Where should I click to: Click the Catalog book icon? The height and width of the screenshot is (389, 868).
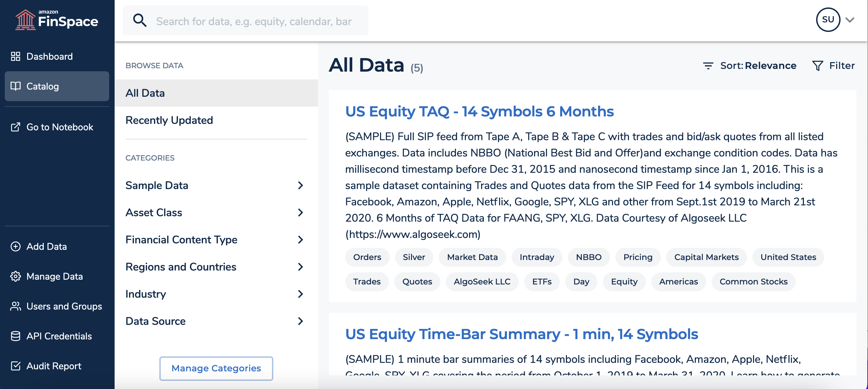[16, 86]
